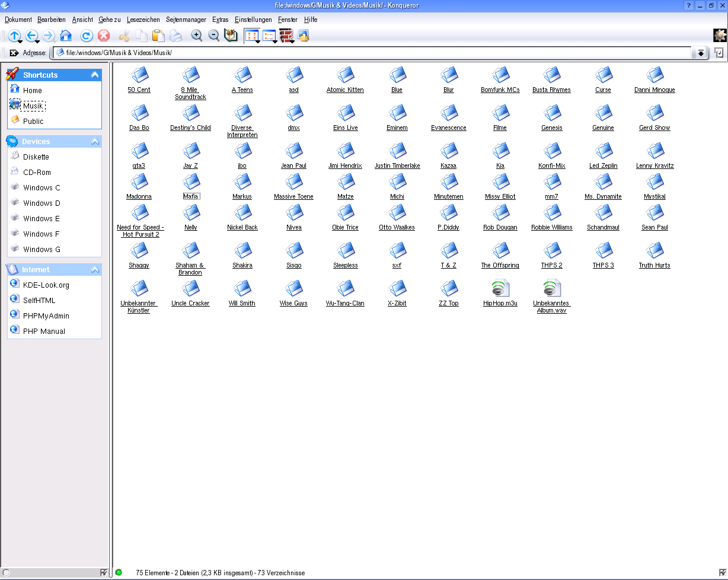Click the green link-view LED in status bar
The width and height of the screenshot is (728, 580).
pos(119,572)
